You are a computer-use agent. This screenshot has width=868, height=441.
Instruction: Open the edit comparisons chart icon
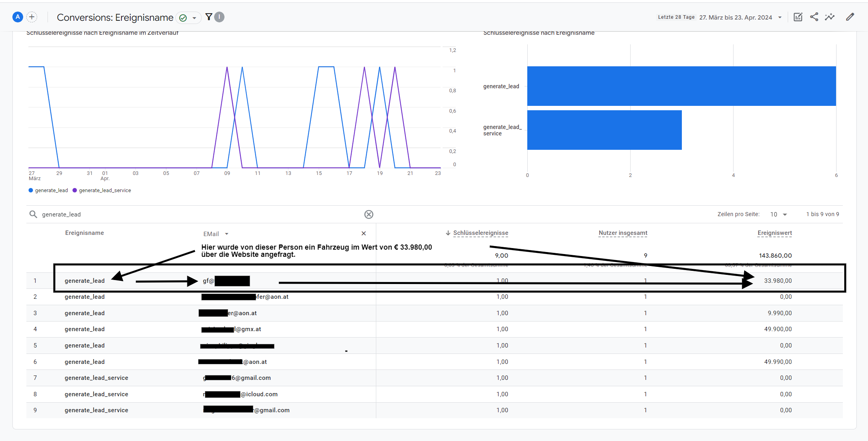pos(798,17)
